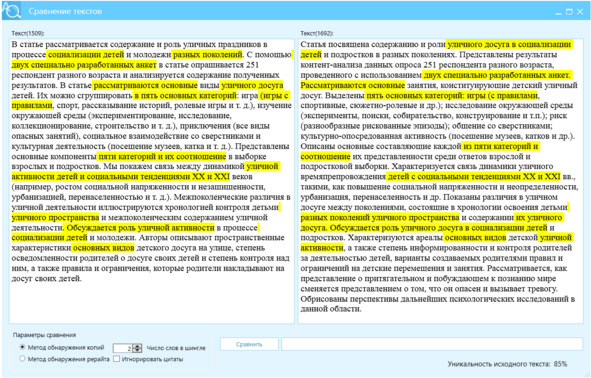
Task: Click highlighted 'Обсуждается роль уличной активности' in left text
Action: [141, 228]
